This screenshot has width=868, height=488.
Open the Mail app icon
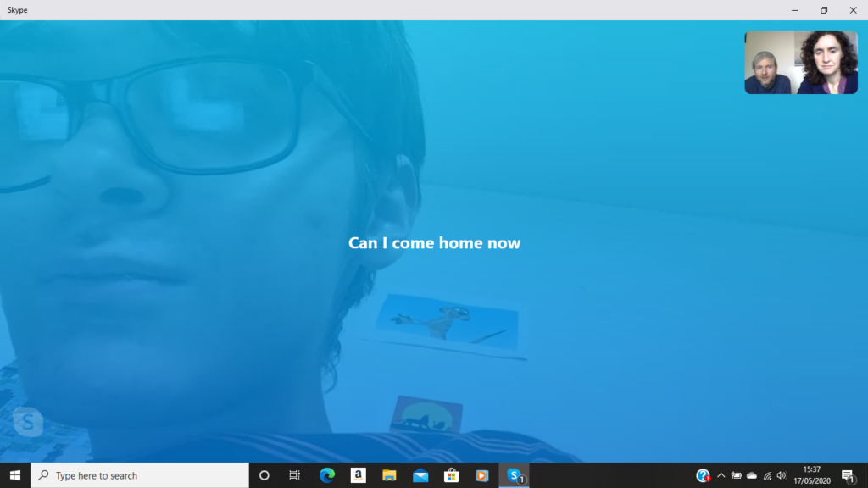(x=420, y=475)
